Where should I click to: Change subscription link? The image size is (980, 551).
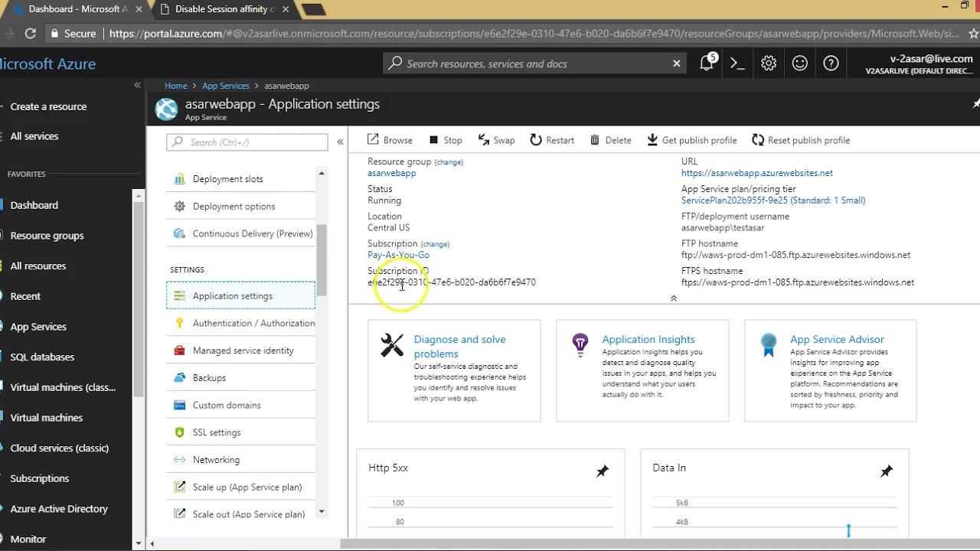[x=435, y=244]
